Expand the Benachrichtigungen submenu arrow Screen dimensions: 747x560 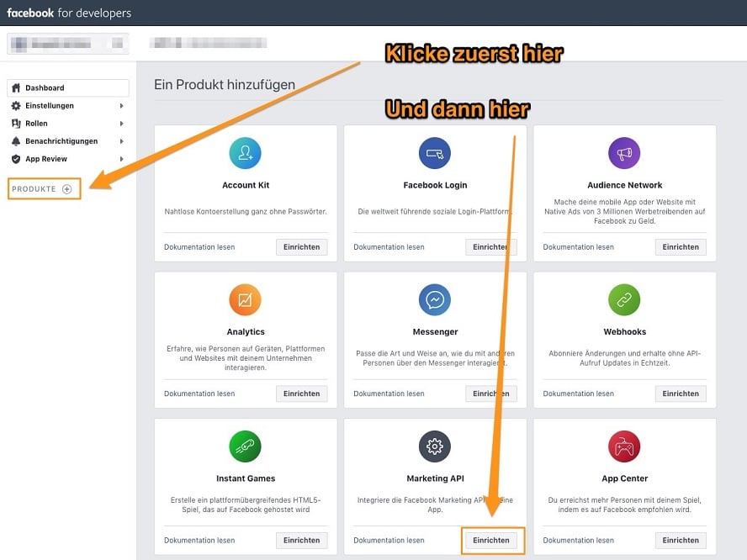click(122, 141)
